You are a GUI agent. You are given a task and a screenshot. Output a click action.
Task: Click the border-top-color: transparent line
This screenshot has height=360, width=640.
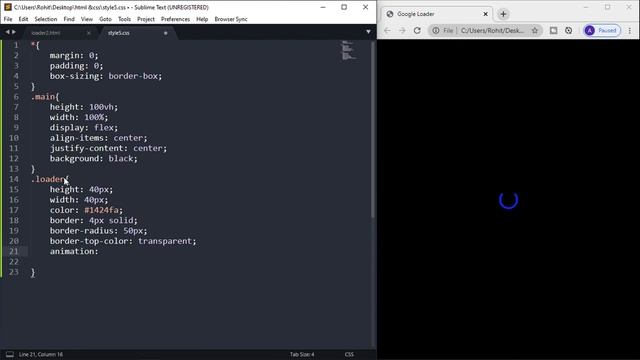click(x=123, y=241)
